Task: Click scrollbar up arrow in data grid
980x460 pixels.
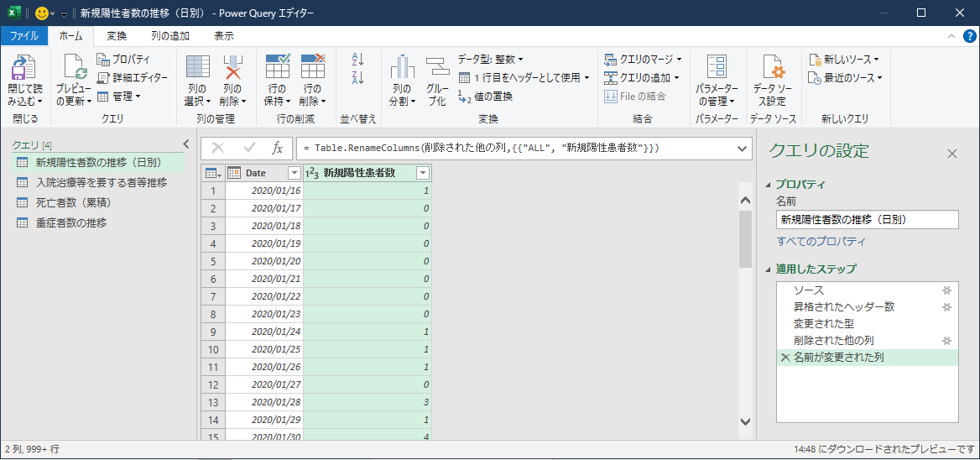Action: click(745, 201)
